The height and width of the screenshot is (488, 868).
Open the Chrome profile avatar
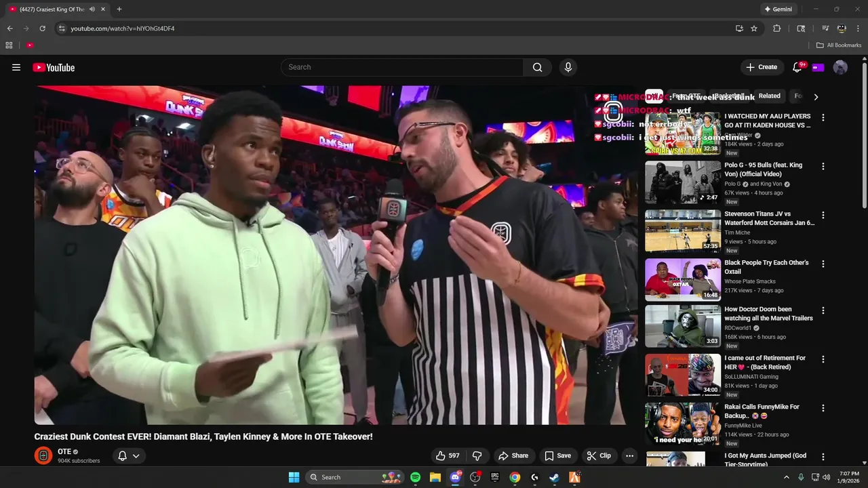coord(842,28)
